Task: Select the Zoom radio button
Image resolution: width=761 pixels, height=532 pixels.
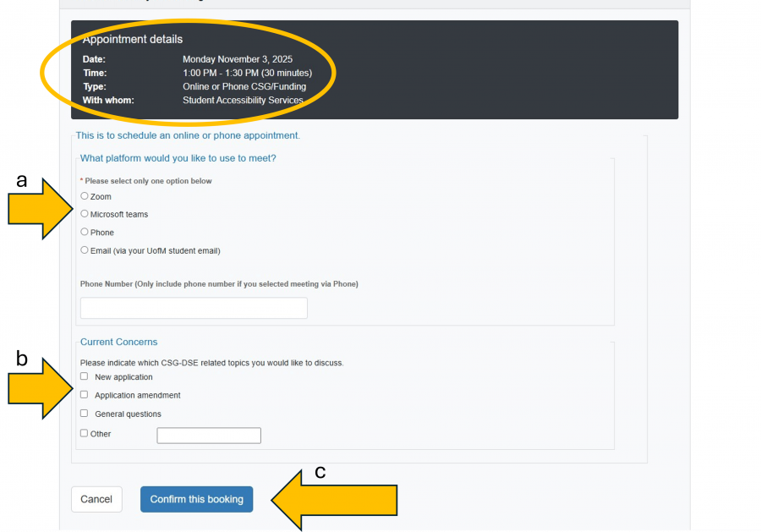Action: point(85,196)
